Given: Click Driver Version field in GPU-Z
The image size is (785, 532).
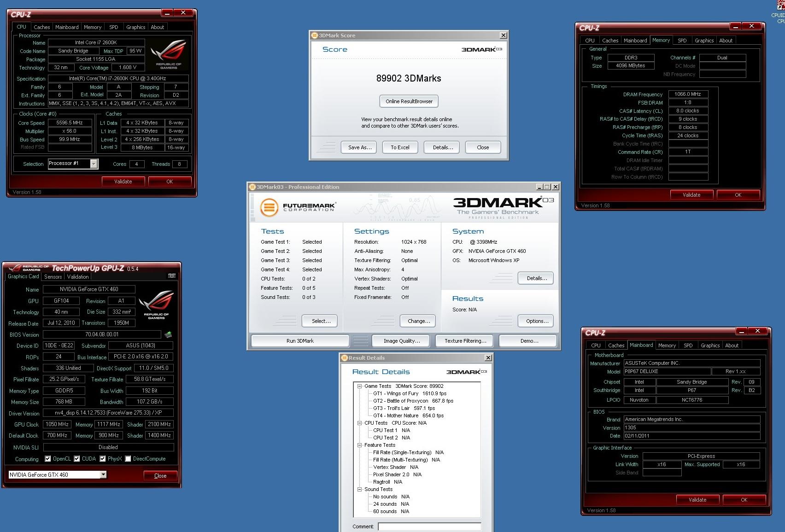Looking at the screenshot, I should tap(108, 413).
